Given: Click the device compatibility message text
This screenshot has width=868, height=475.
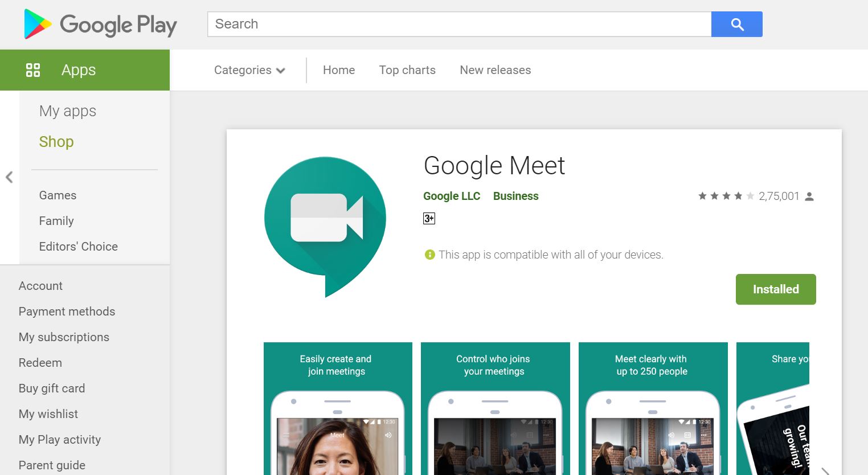Looking at the screenshot, I should click(x=551, y=255).
